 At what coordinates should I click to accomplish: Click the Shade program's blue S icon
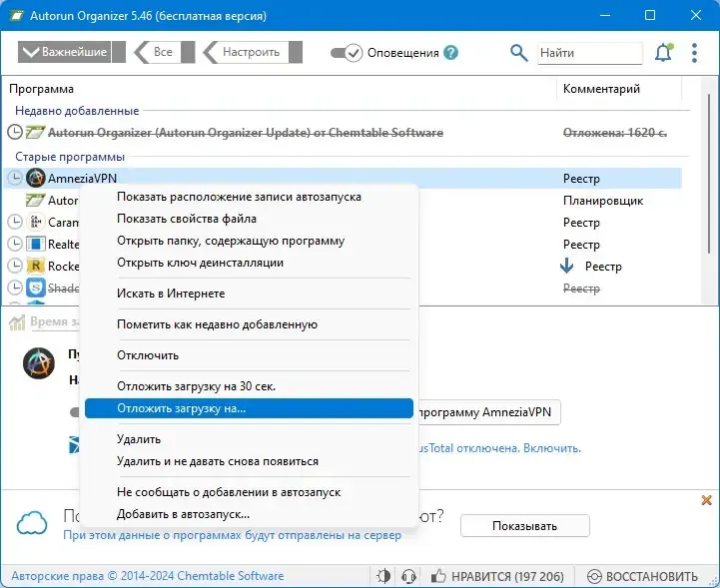click(x=35, y=288)
